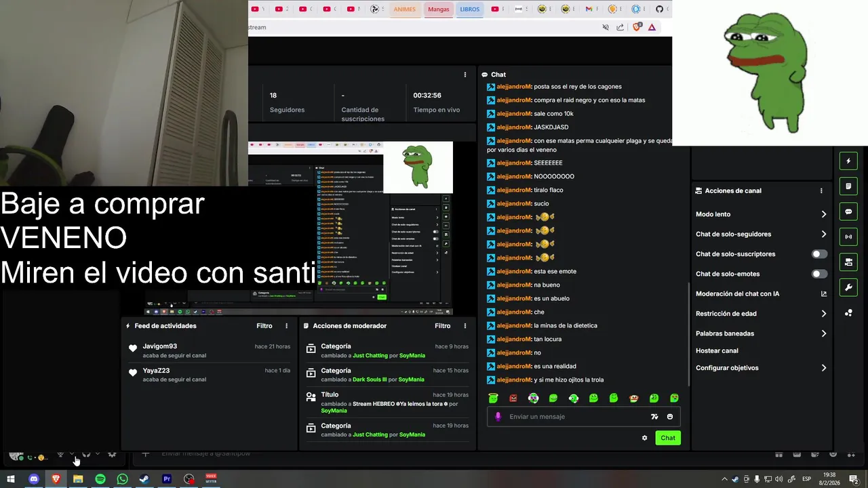This screenshot has height=488, width=868.
Task: Open the ANIMES bookmark folder
Action: pyautogui.click(x=404, y=9)
